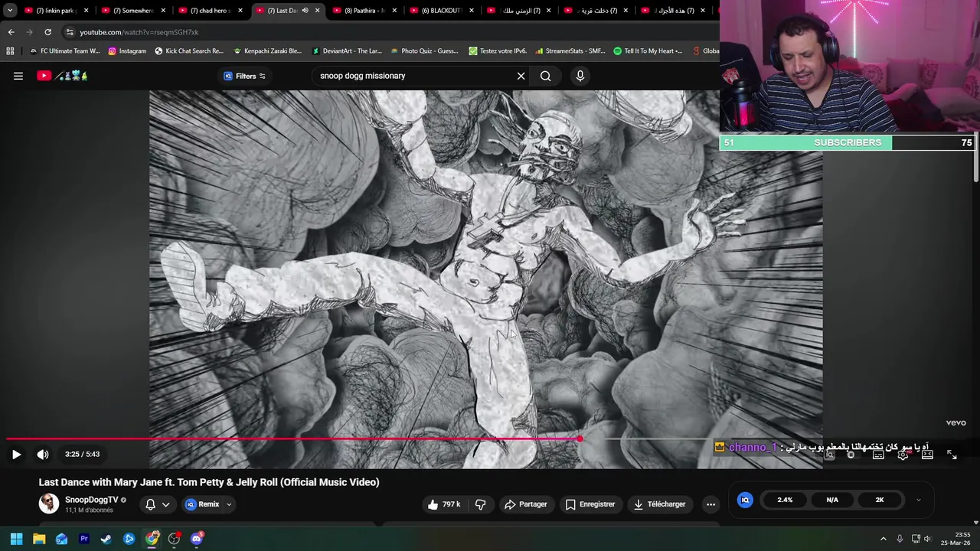
Task: Switch to the الزمني ملك tab
Action: tap(518, 11)
